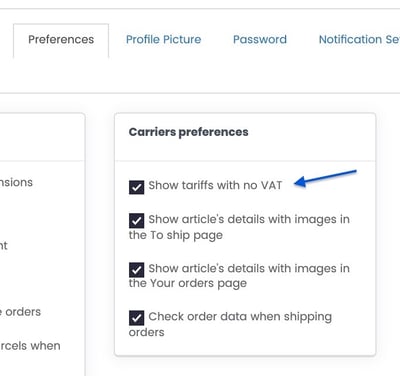
Task: Click the trailing 'orders' word under Check order data
Action: 146,332
